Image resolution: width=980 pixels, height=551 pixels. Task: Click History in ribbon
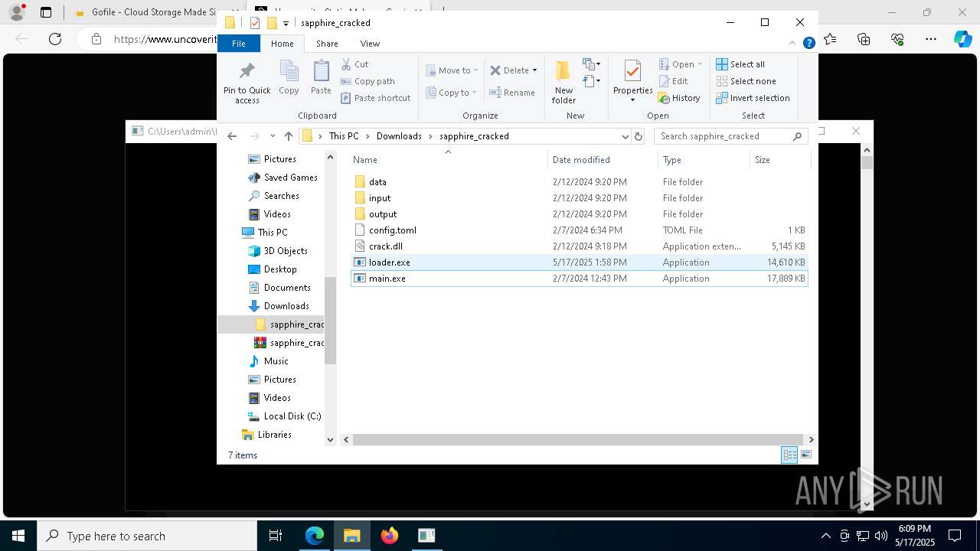[679, 98]
